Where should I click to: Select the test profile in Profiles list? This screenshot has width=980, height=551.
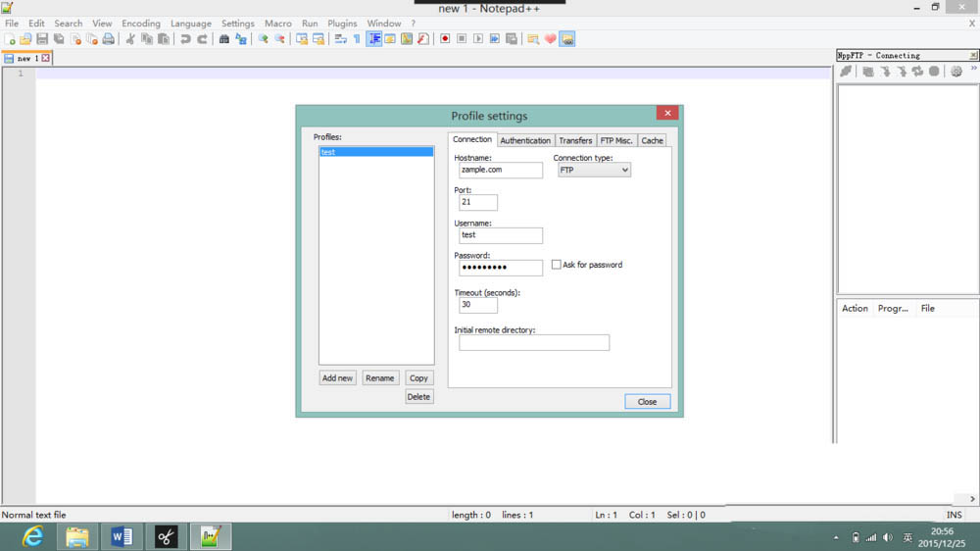point(376,152)
